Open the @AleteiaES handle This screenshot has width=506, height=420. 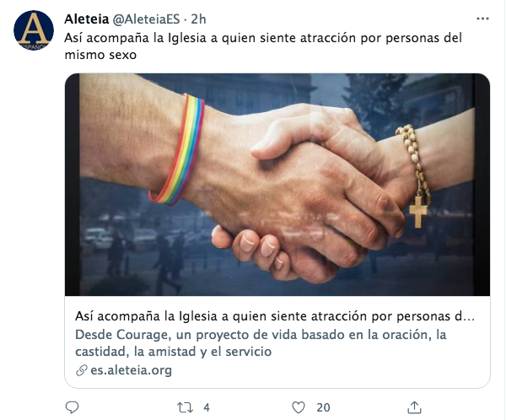pyautogui.click(x=146, y=19)
